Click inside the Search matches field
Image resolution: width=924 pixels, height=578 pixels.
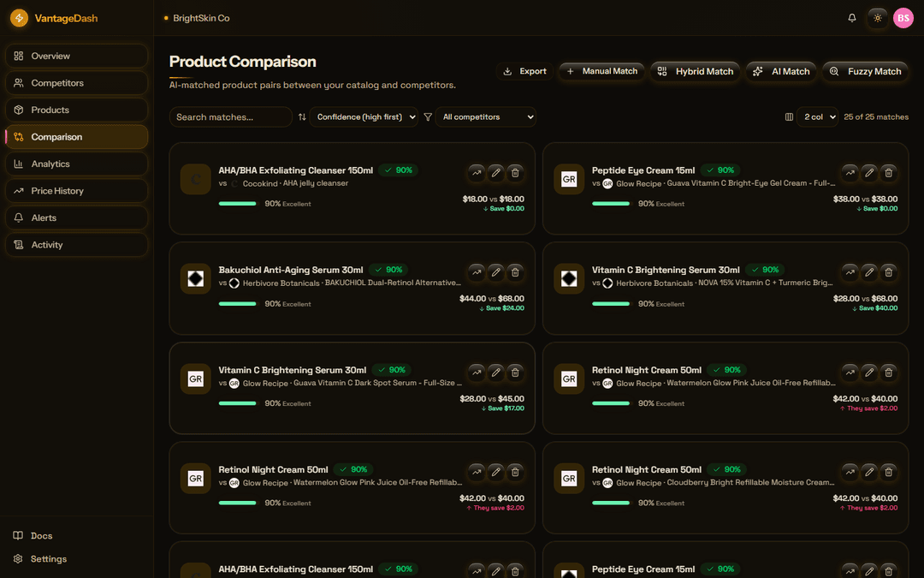pos(230,116)
